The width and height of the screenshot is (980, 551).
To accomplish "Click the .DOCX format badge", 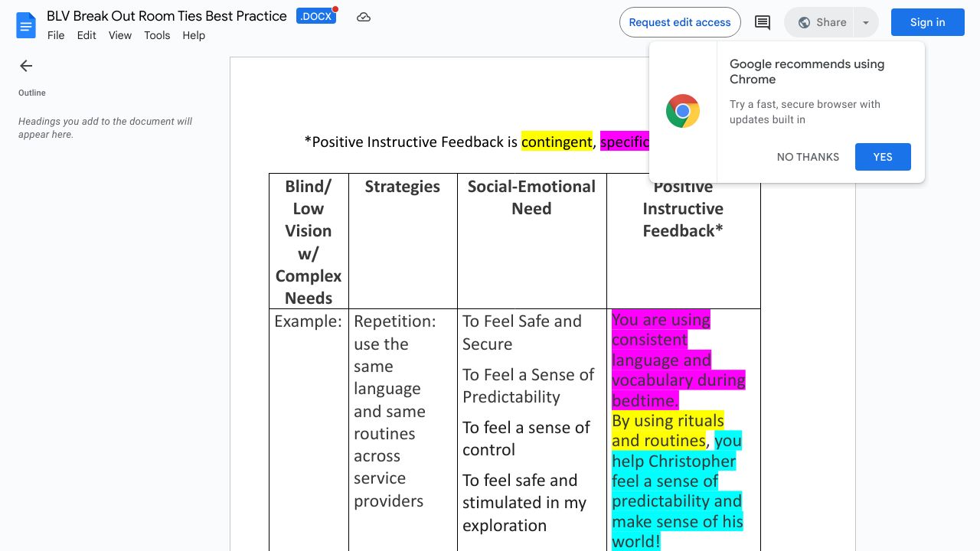I will (x=316, y=16).
